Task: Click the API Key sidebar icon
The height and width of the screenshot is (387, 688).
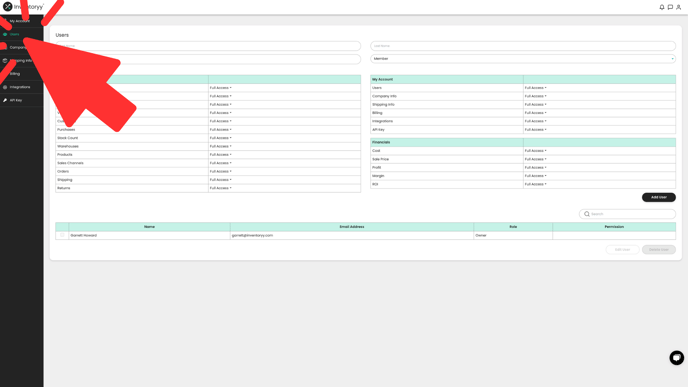Action: click(x=5, y=100)
